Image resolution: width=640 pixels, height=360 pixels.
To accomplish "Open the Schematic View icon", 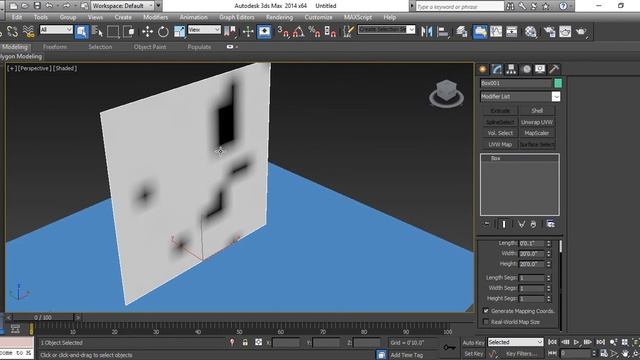I will (x=511, y=32).
